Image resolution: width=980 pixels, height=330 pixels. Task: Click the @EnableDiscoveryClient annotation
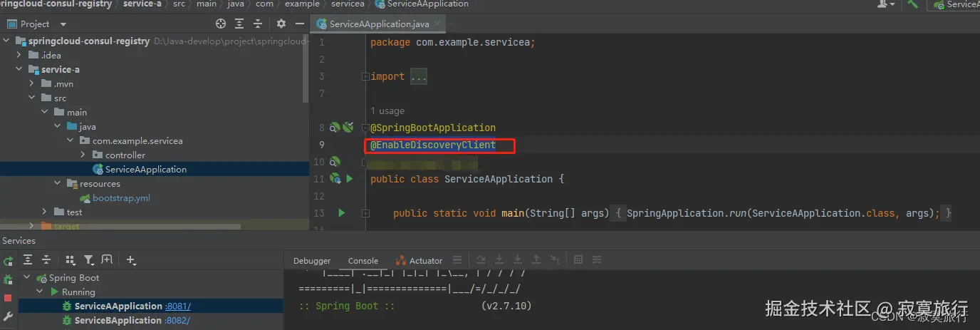pos(433,145)
